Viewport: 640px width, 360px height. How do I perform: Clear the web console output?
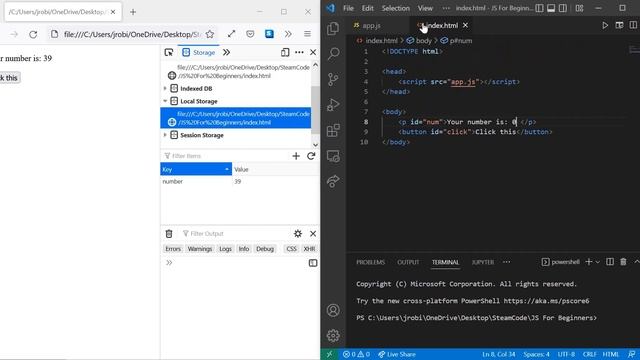point(169,233)
